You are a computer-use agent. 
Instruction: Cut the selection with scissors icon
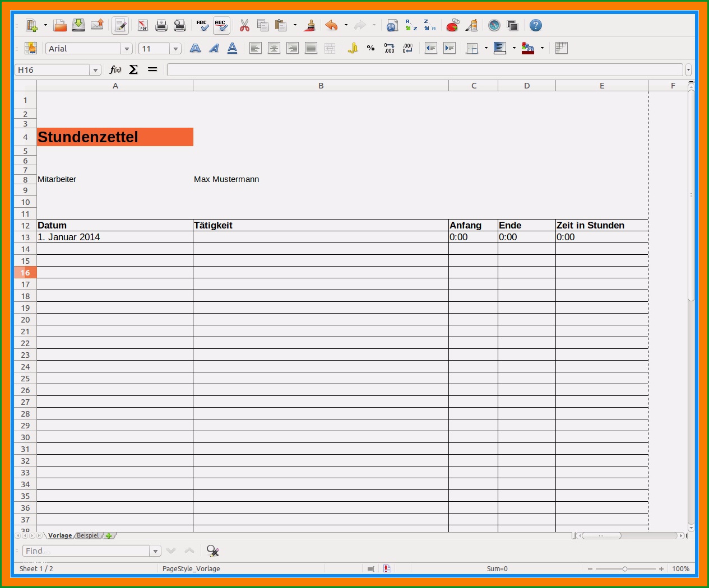pyautogui.click(x=244, y=25)
